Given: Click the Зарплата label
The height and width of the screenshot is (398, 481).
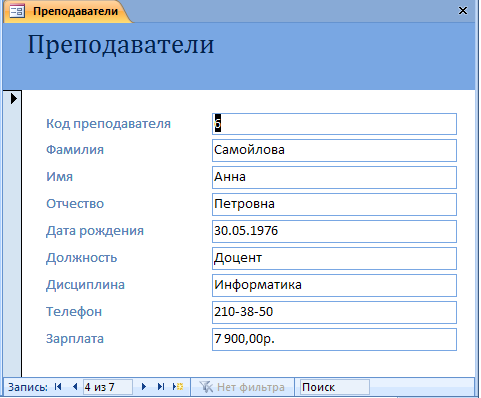Looking at the screenshot, I should (75, 339).
